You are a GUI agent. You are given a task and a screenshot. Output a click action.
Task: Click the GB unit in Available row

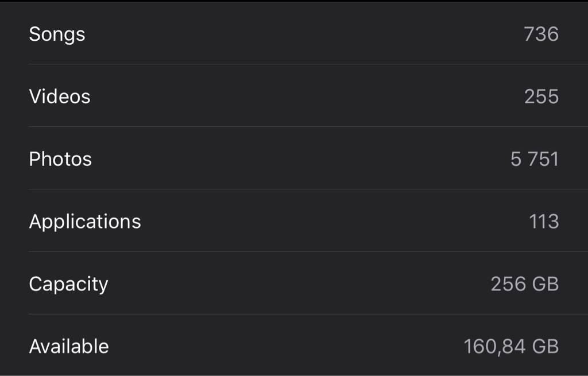click(x=546, y=346)
